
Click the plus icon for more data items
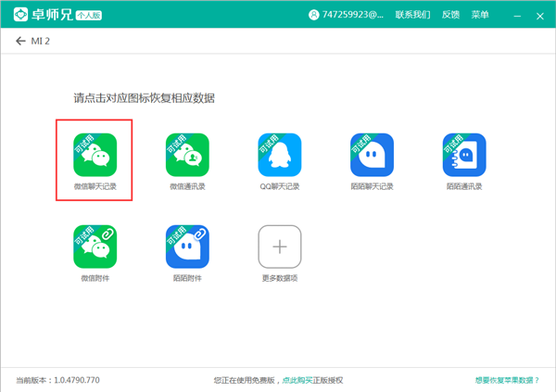(x=280, y=247)
